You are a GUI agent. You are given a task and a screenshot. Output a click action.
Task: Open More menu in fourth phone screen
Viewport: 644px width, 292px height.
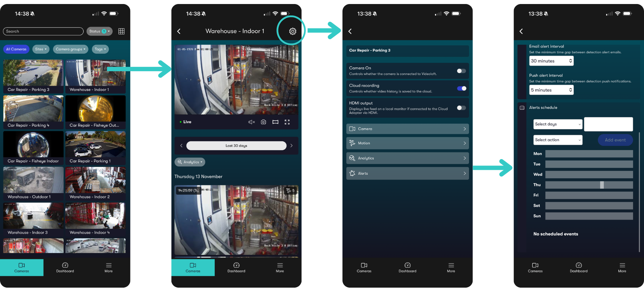622,267
